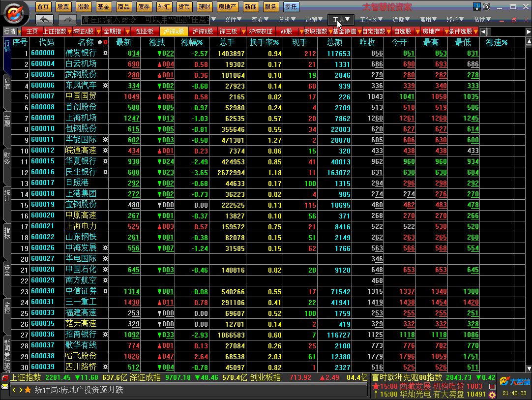Click the mark icon next to 中国石化
532x400 pixels.
tap(106, 270)
